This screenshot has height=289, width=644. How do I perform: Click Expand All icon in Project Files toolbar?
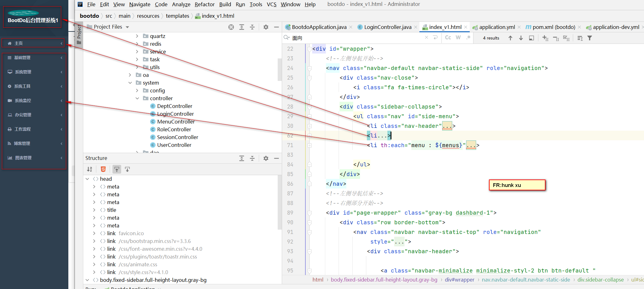tap(242, 27)
